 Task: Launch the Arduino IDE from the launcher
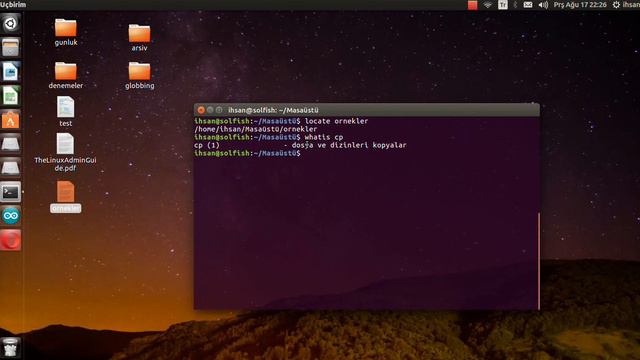tap(10, 216)
